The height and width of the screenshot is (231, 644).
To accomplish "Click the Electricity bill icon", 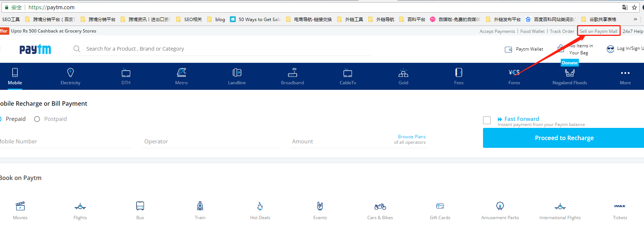I will [x=70, y=72].
